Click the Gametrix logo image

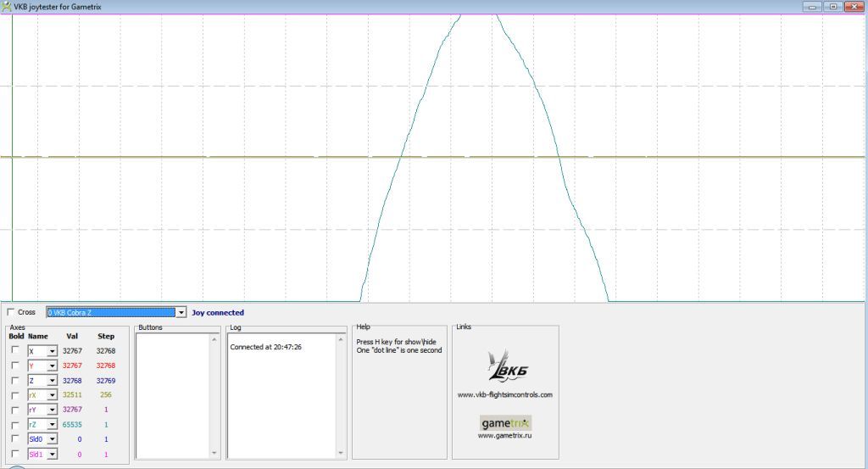(505, 422)
